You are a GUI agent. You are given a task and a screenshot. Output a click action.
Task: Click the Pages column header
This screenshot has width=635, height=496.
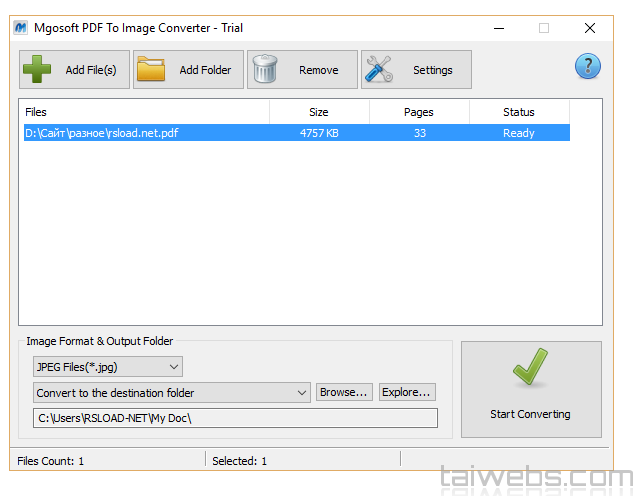[419, 112]
